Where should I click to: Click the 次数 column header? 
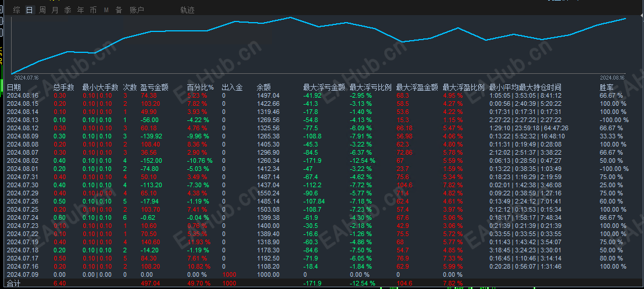(130, 88)
